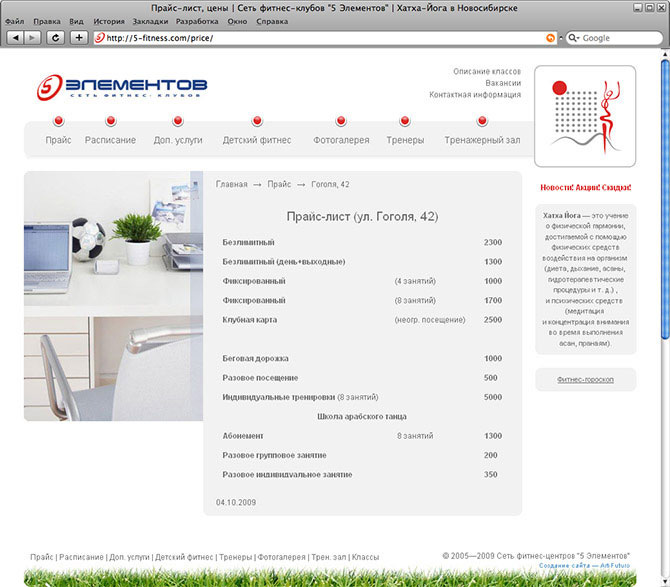Viewport: 670px width, 587px height.
Task: Click the Гоголя, 42 breadcrumb
Action: coord(330,184)
